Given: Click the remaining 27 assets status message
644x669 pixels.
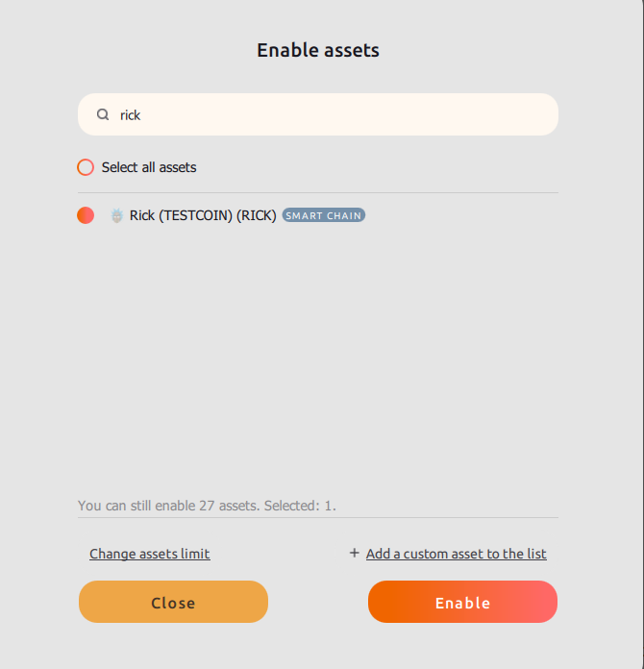Looking at the screenshot, I should pyautogui.click(x=167, y=505).
